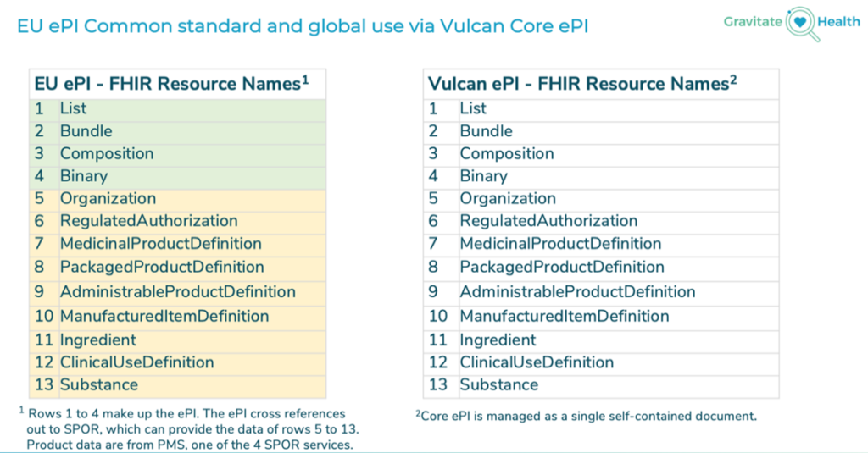The width and height of the screenshot is (868, 453).
Task: Select Bundle in the EU ePI table
Action: (86, 131)
